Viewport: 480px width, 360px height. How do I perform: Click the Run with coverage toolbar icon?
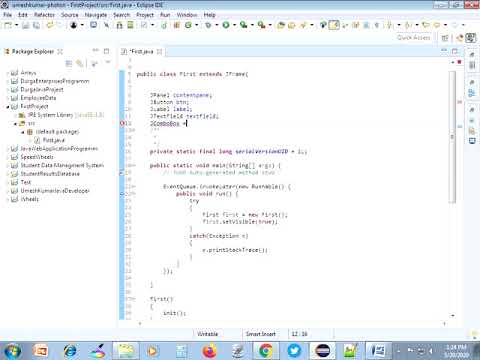tap(244, 25)
